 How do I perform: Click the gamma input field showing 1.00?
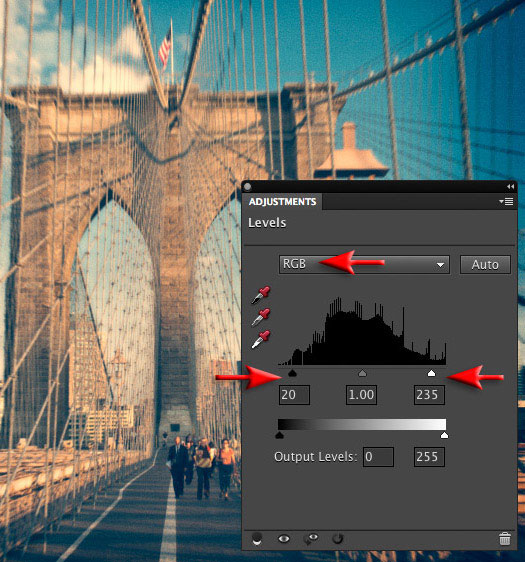pos(361,395)
